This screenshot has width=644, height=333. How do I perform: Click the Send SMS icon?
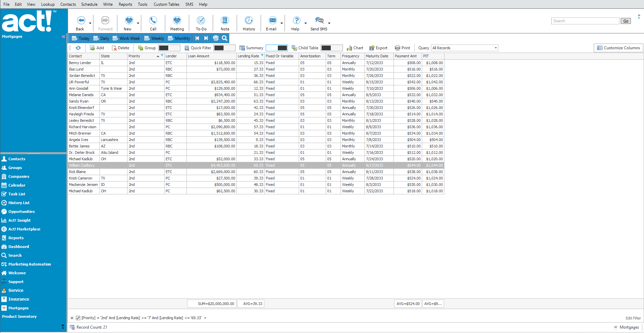point(319,21)
